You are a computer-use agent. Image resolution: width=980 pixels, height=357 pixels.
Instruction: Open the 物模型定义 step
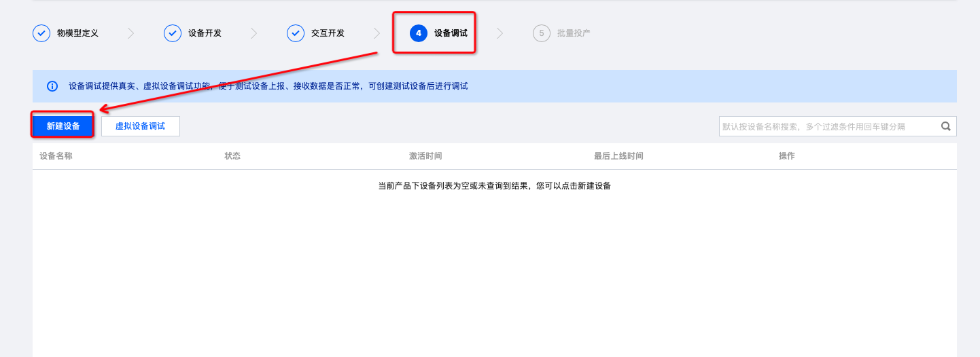tap(77, 33)
